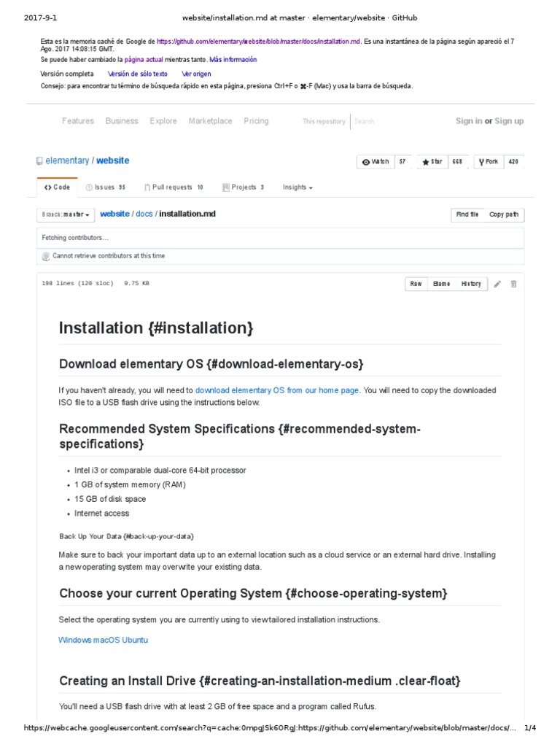560x747 pixels.
Task: Open Versión de sólo texto link
Action: coord(137,74)
